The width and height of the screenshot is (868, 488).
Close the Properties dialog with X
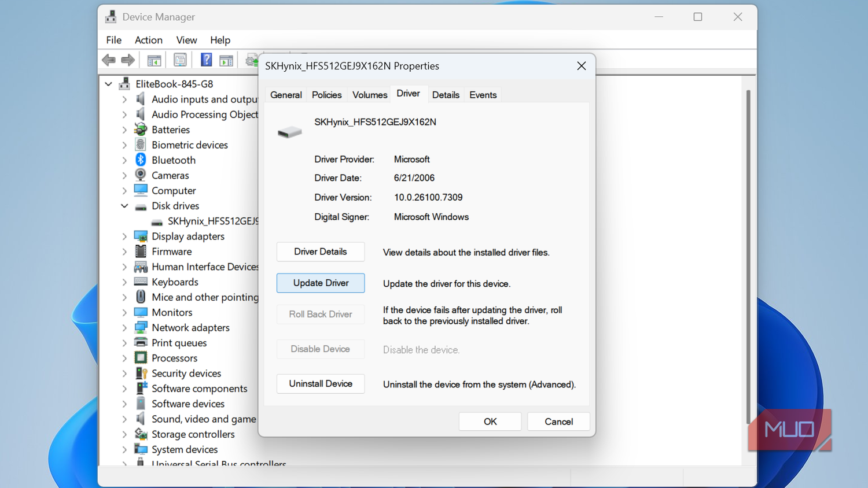point(582,66)
